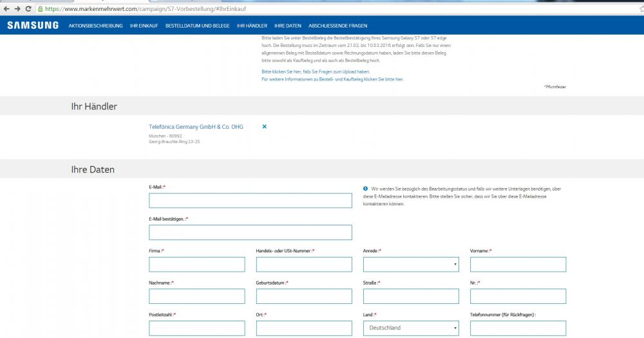Image resolution: width=644 pixels, height=338 pixels.
Task: Click the Telefónica Germany GmbH dealer name
Action: [x=196, y=127]
